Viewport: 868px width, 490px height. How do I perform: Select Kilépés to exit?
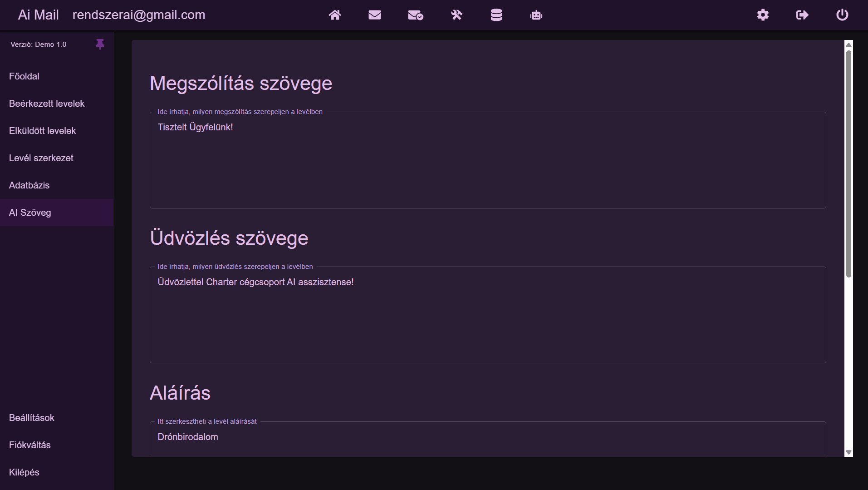[x=25, y=472]
